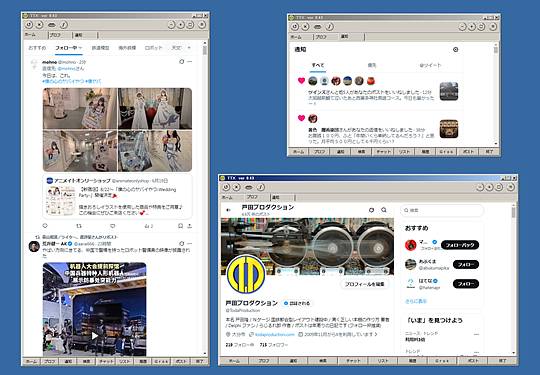This screenshot has width=540, height=375.
Task: Open todaproduction.com link in profile
Action: (x=274, y=334)
